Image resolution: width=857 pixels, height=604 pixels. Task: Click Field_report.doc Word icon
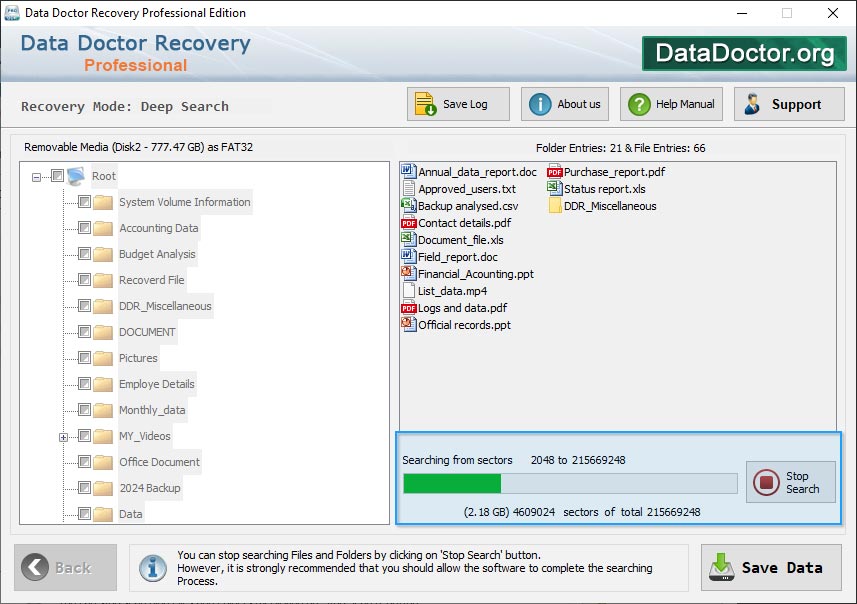(x=409, y=256)
